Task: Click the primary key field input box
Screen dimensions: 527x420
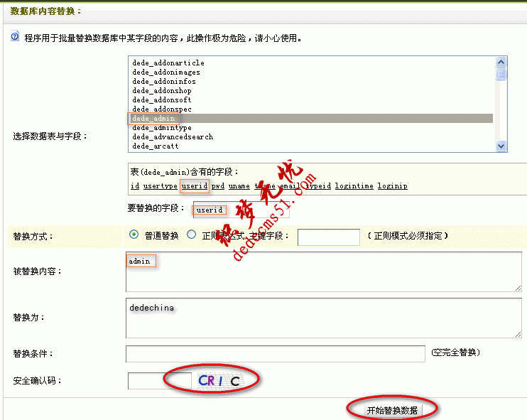Action: [x=328, y=237]
